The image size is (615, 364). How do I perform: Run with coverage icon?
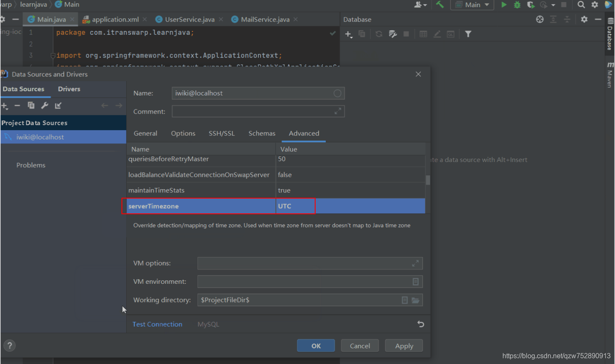[x=531, y=5]
